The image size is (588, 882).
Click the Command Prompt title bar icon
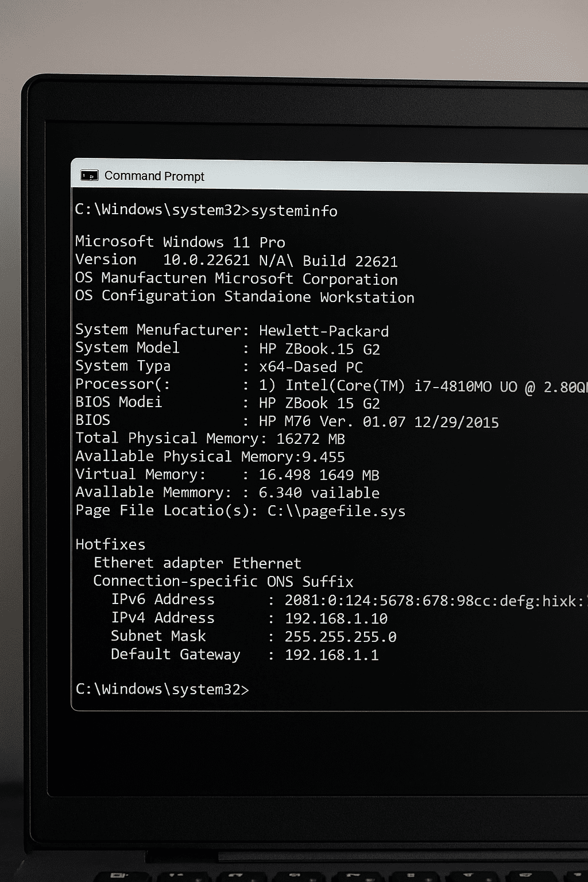coord(90,176)
